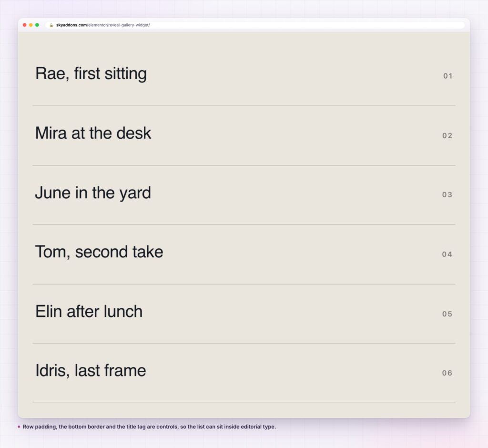Click the green maximize window dot
The width and height of the screenshot is (488, 448).
point(37,25)
